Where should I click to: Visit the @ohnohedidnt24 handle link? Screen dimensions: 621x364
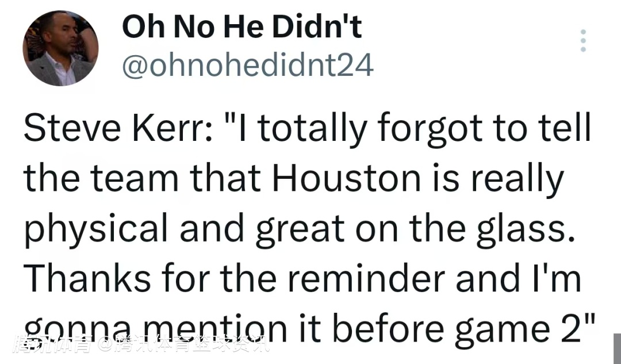[247, 66]
